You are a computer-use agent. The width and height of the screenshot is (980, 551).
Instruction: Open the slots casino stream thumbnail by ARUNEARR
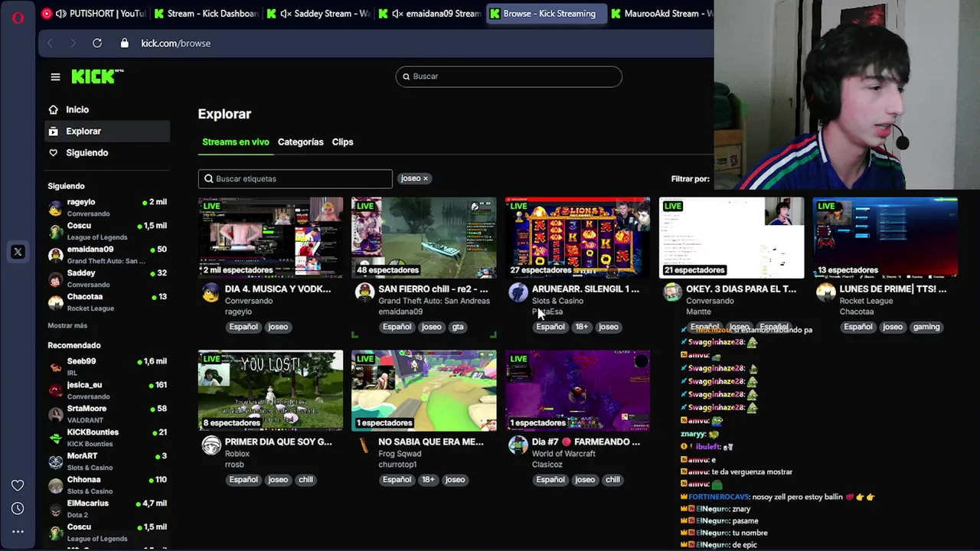point(577,238)
